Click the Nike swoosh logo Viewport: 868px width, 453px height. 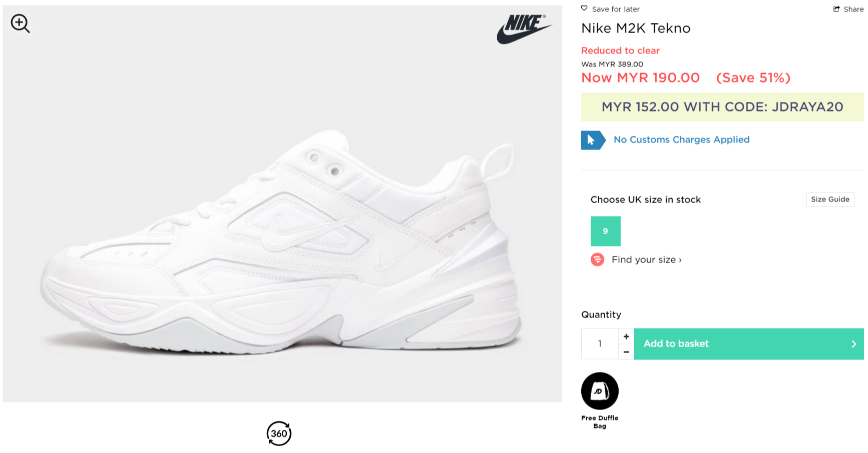click(x=524, y=29)
